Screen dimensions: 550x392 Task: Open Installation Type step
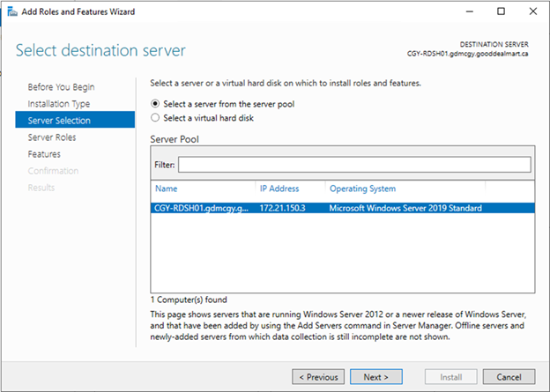click(58, 104)
